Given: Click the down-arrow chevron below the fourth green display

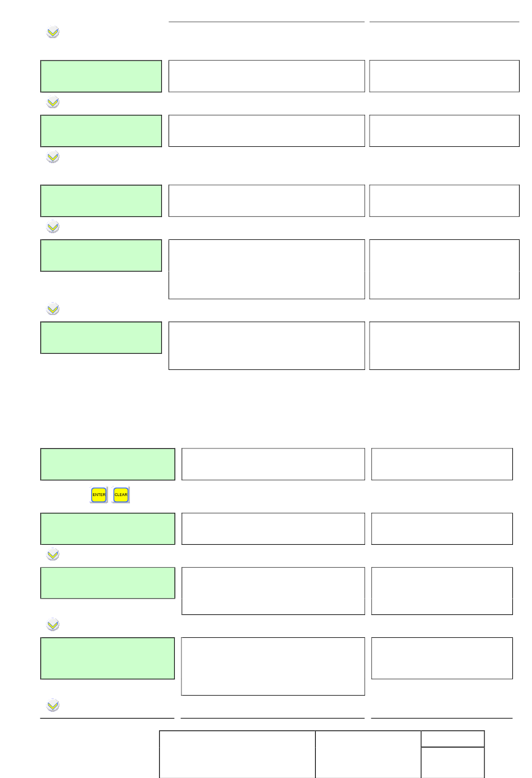Looking at the screenshot, I should click(x=53, y=309).
